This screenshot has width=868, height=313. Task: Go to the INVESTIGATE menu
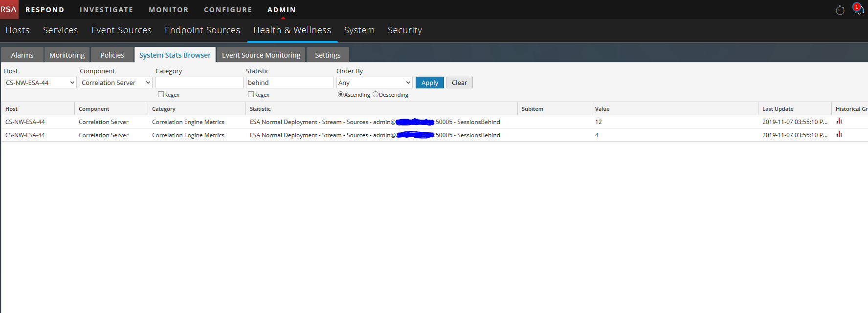[x=106, y=10]
